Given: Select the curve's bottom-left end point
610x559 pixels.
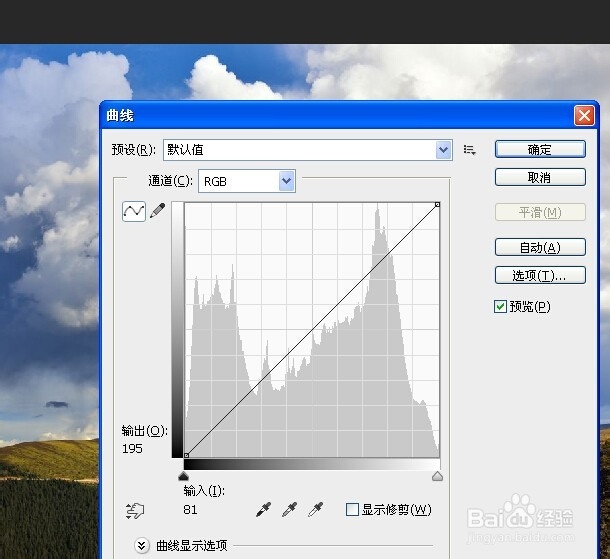Looking at the screenshot, I should tap(186, 455).
